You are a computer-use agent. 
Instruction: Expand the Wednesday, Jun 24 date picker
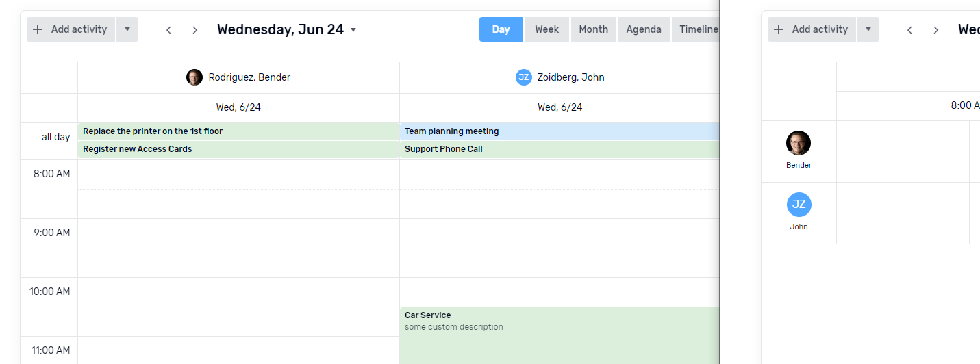click(x=353, y=29)
